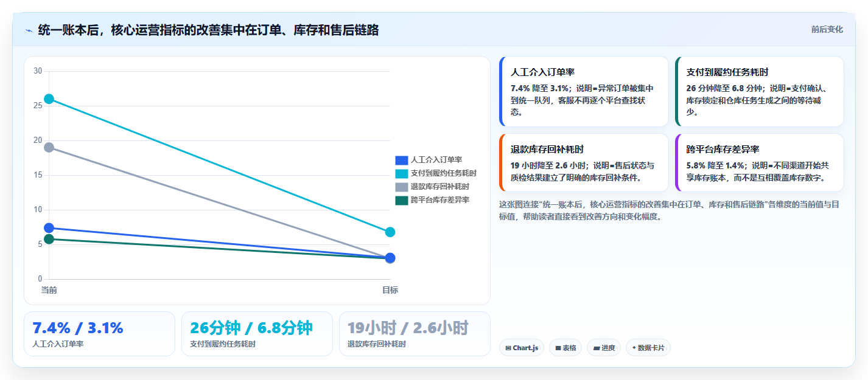This screenshot has height=380, width=868.
Task: Open the 跨平台库存差异率 info card
Action: click(x=759, y=163)
